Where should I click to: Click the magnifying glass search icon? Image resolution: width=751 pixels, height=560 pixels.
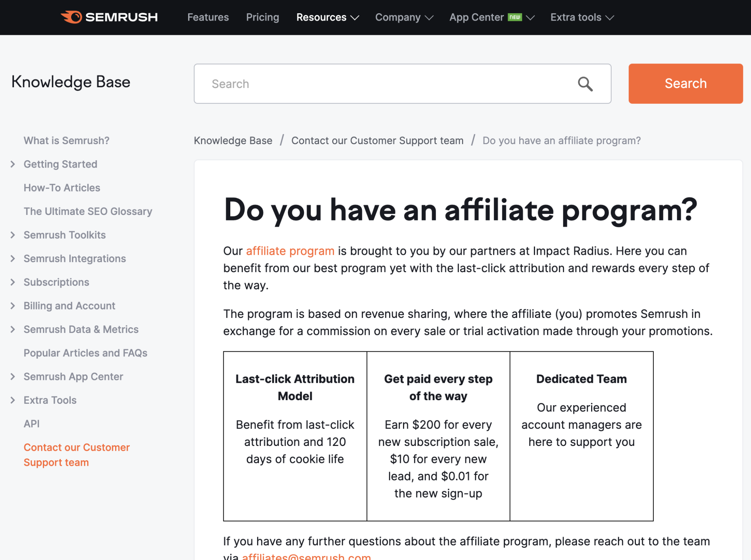[585, 84]
